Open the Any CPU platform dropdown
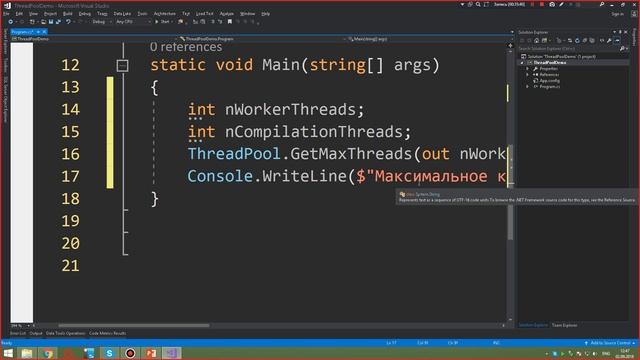 coord(133,22)
